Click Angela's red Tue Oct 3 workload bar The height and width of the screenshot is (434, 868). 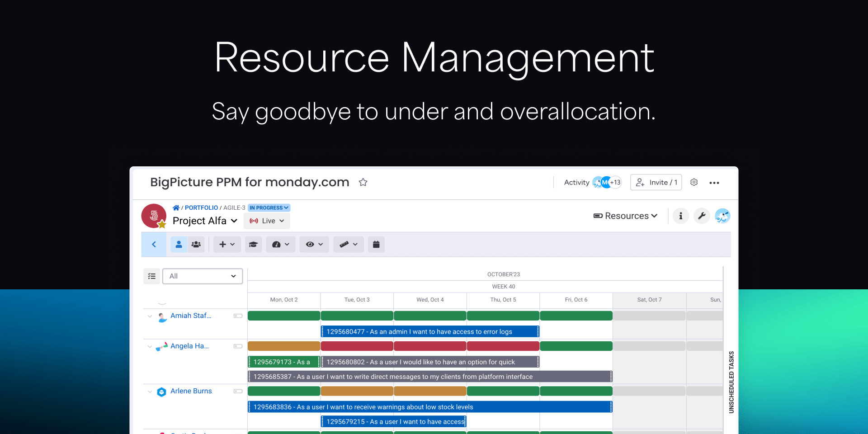[357, 346]
